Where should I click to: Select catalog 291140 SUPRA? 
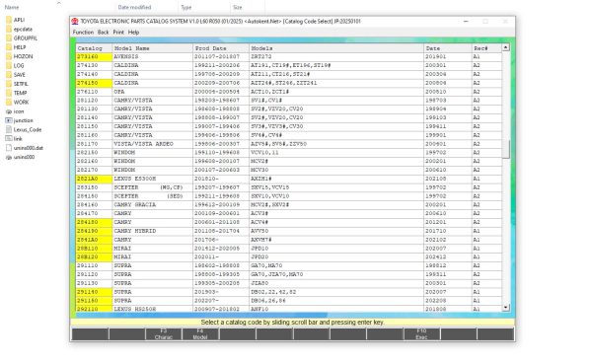[289, 292]
